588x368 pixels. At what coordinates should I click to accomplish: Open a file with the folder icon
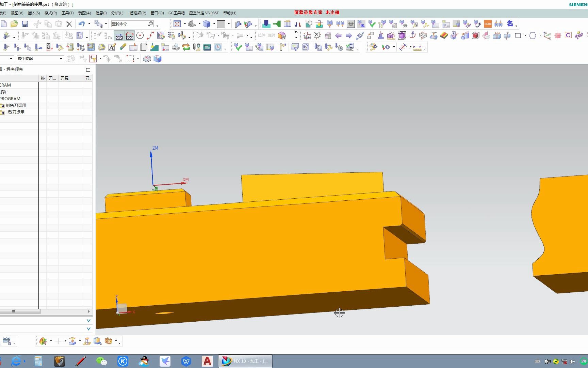[14, 24]
